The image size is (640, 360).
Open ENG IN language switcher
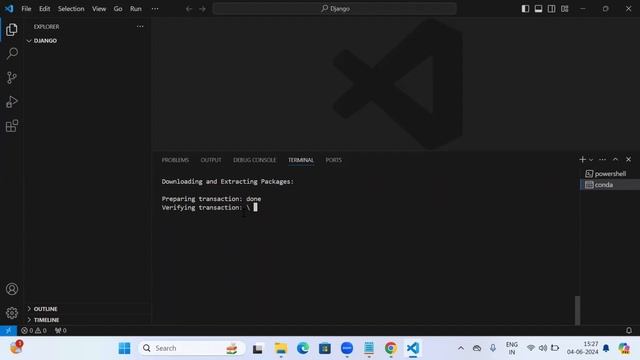pyautogui.click(x=511, y=348)
